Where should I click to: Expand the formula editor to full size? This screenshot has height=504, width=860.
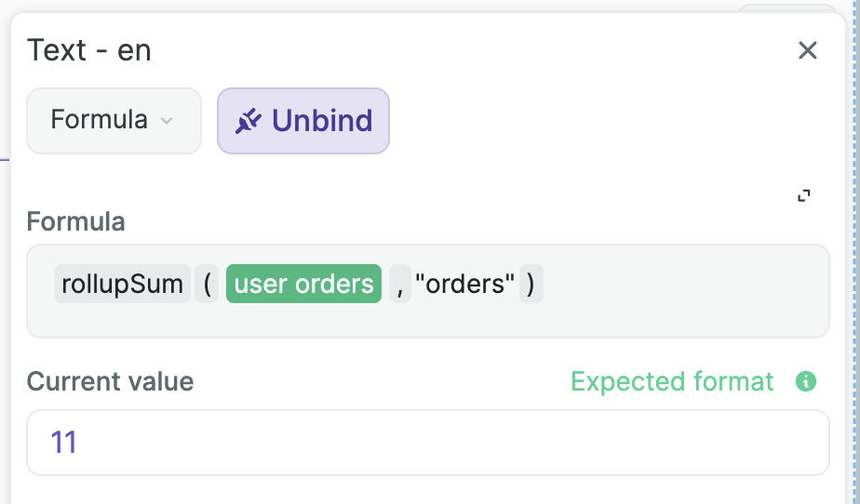pos(804,195)
